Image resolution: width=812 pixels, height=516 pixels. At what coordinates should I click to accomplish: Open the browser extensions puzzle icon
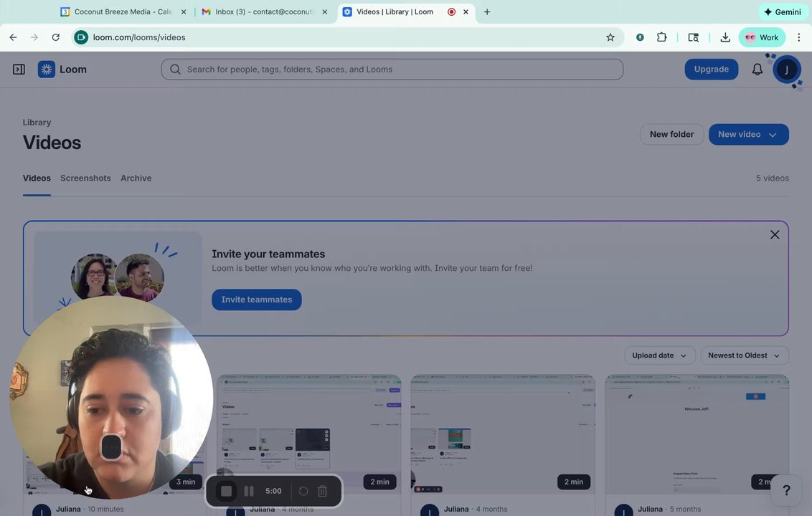tap(661, 37)
